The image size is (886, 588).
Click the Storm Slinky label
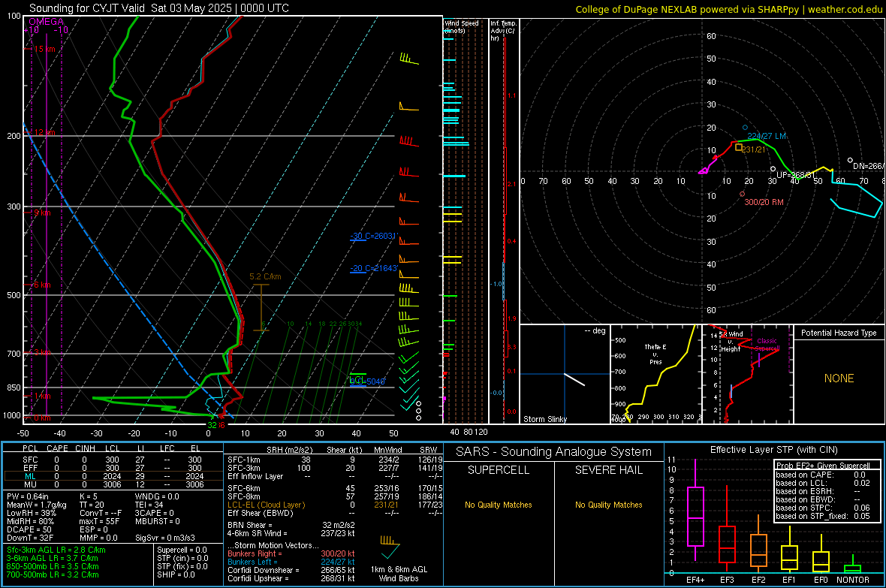point(544,419)
